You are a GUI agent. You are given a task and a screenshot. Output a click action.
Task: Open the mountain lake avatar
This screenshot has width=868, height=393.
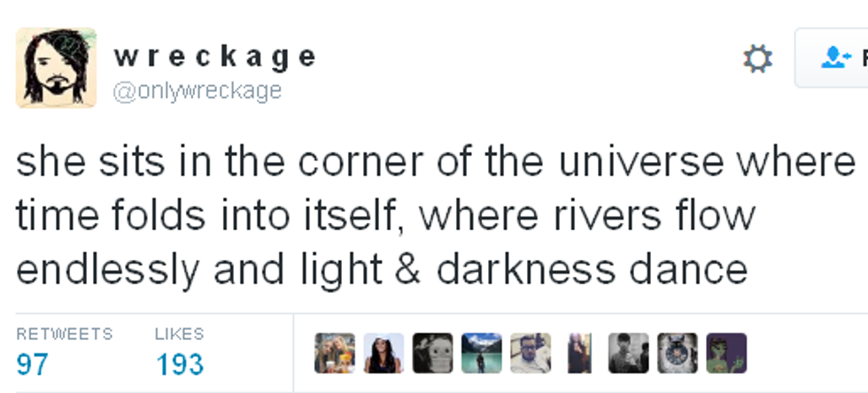coord(481,353)
